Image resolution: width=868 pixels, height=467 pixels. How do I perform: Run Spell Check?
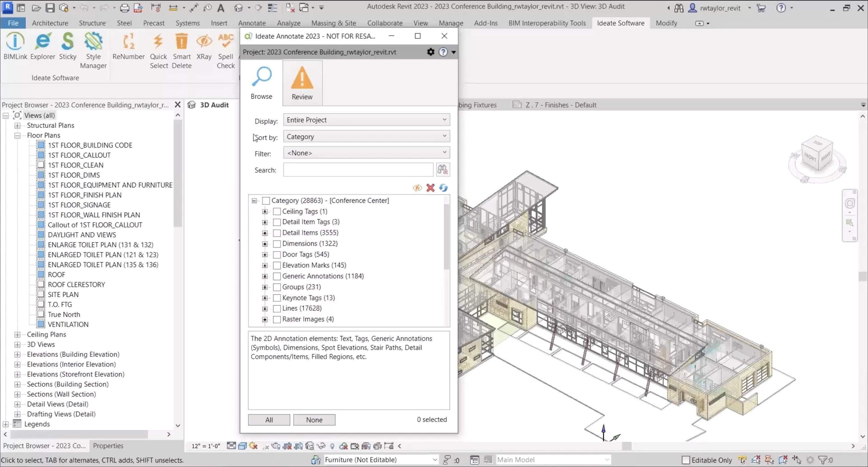(225, 51)
